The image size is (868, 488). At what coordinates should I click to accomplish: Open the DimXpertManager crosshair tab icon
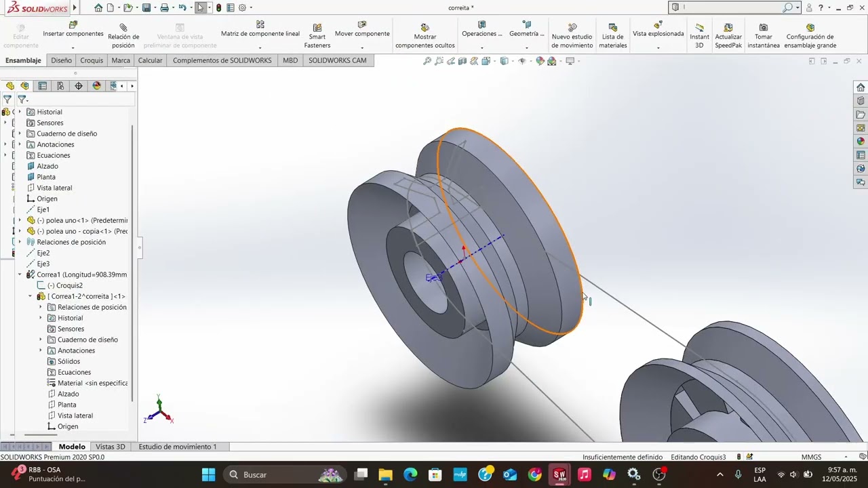click(x=79, y=86)
